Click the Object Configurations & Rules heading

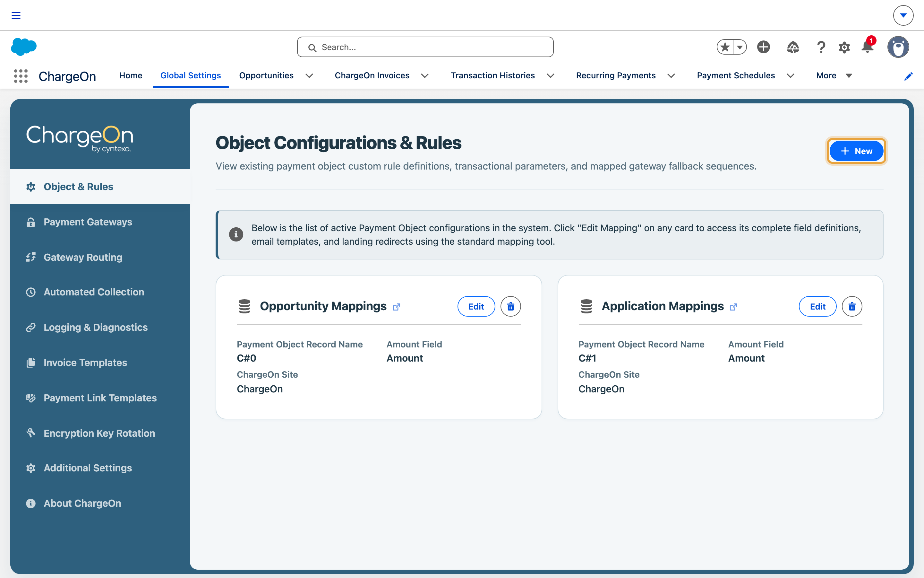coord(338,143)
